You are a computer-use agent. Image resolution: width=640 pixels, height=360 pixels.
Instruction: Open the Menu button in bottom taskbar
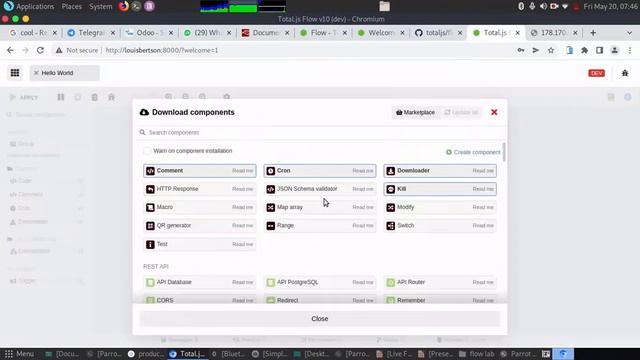pos(19,354)
